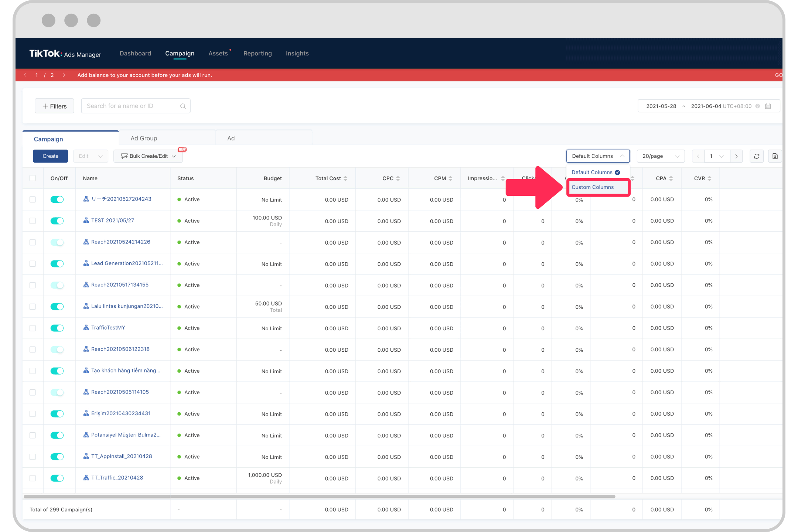Switch to the Ad Group tab
This screenshot has width=798, height=532.
point(144,138)
